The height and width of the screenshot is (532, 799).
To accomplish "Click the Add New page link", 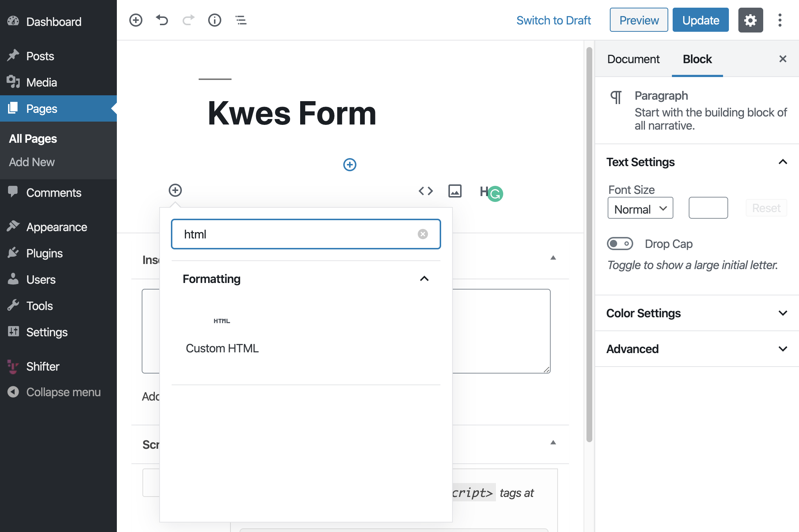I will tap(32, 162).
